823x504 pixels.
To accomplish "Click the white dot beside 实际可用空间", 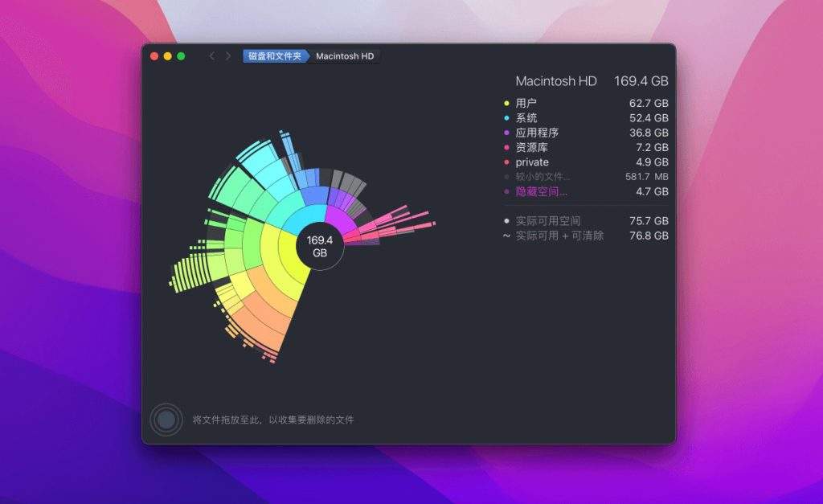I will tap(506, 221).
